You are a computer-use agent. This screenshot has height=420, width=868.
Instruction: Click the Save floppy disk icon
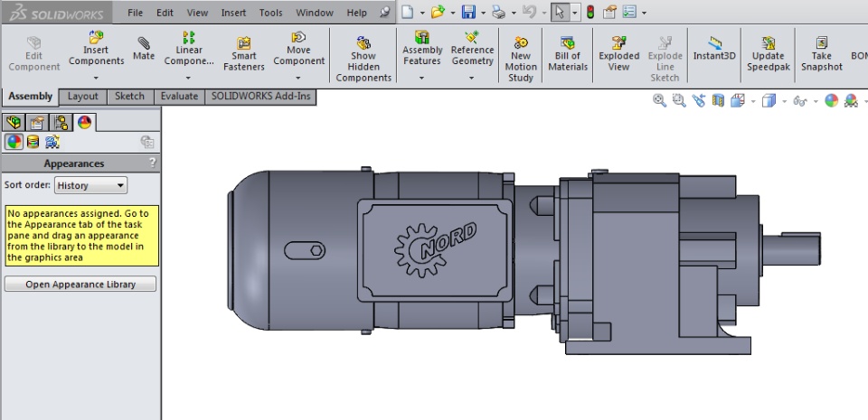pyautogui.click(x=468, y=12)
